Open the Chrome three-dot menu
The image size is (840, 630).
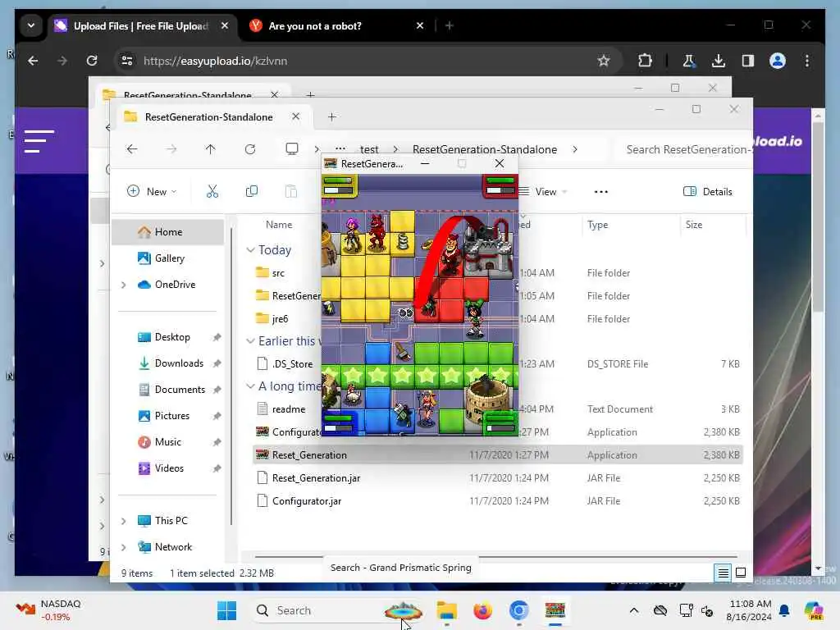[807, 61]
